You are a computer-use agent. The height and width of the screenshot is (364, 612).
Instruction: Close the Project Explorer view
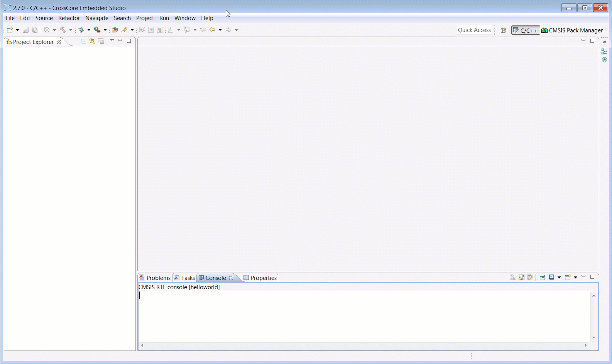pos(59,42)
